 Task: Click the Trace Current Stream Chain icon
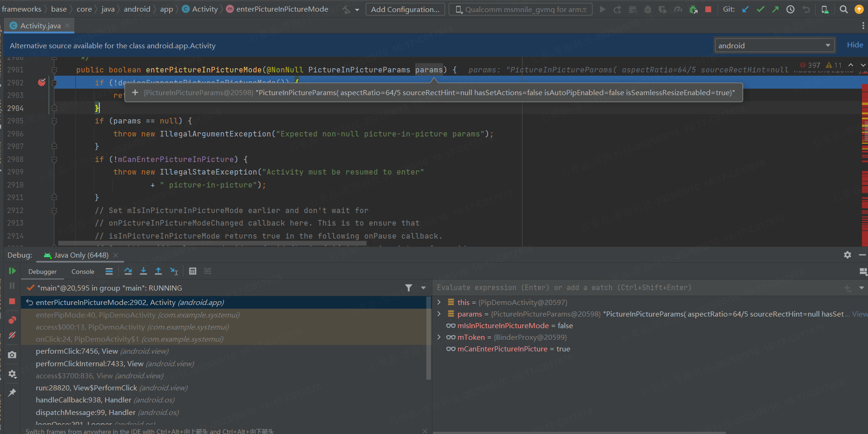[208, 271]
